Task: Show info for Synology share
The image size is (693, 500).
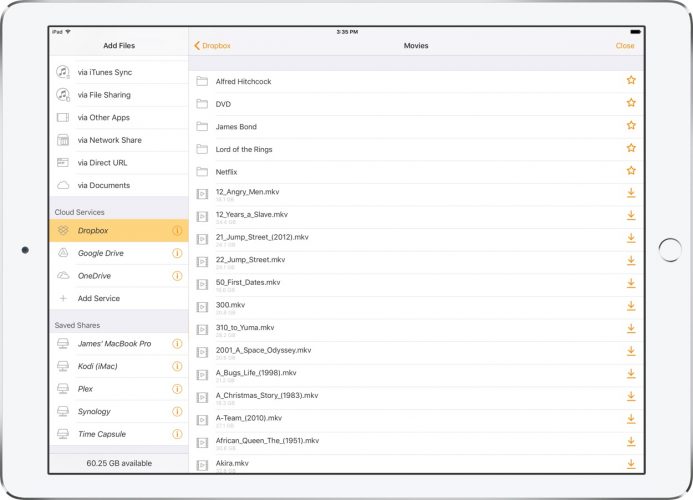Action: click(x=177, y=411)
